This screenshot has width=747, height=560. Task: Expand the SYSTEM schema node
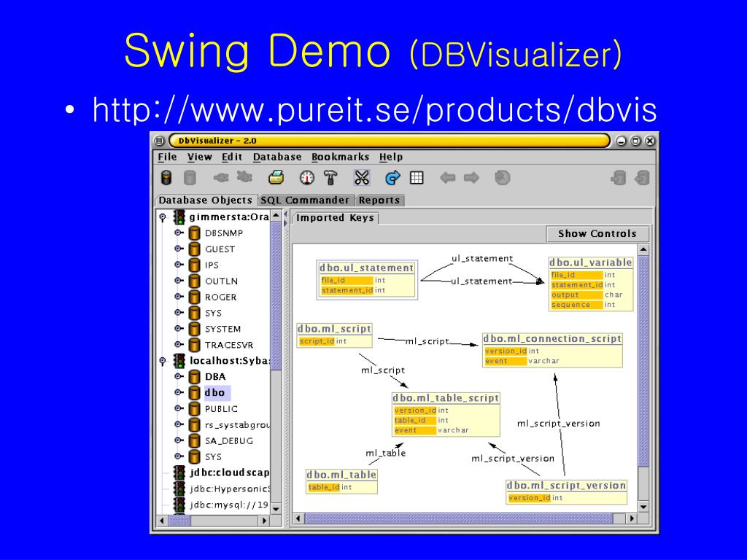(x=179, y=329)
